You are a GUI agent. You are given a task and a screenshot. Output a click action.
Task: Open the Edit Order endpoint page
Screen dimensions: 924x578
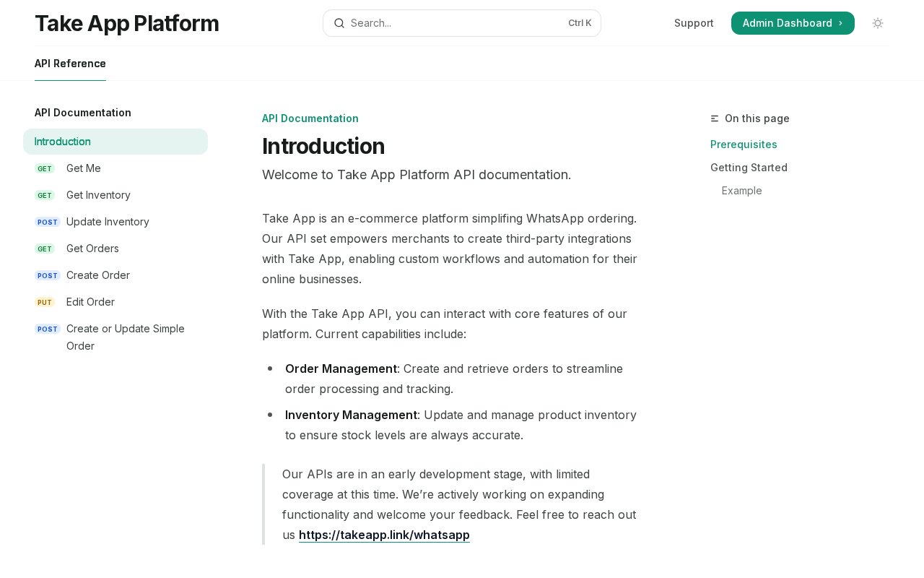[115, 302]
